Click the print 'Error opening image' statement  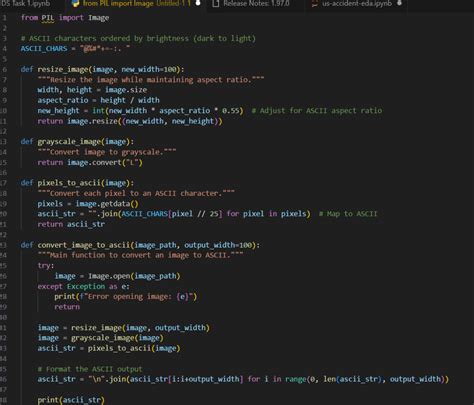(126, 297)
